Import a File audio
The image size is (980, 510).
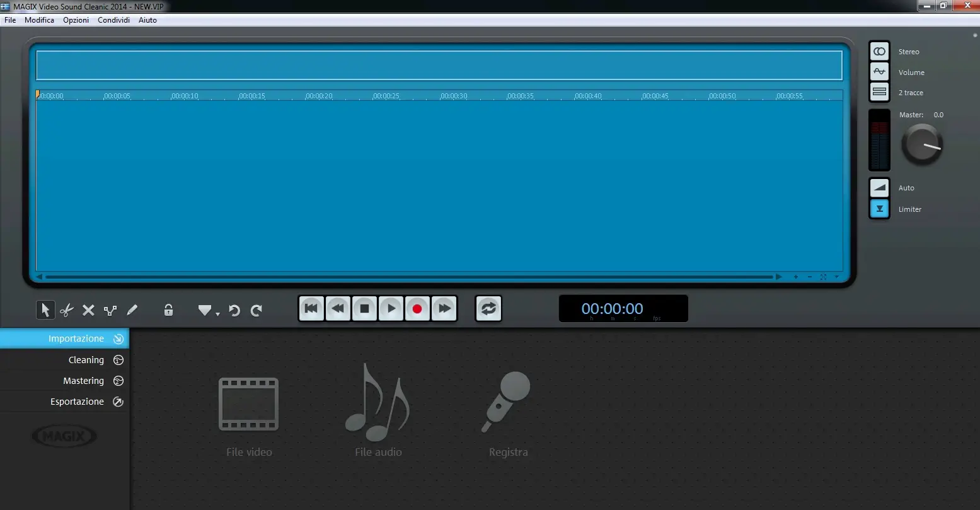coord(378,410)
